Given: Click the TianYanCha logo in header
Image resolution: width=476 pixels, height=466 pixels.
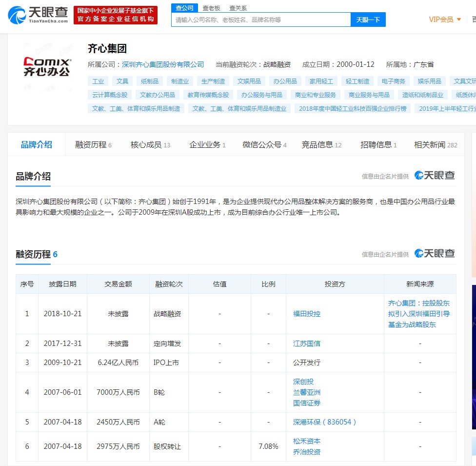Looking at the screenshot, I should click(38, 15).
